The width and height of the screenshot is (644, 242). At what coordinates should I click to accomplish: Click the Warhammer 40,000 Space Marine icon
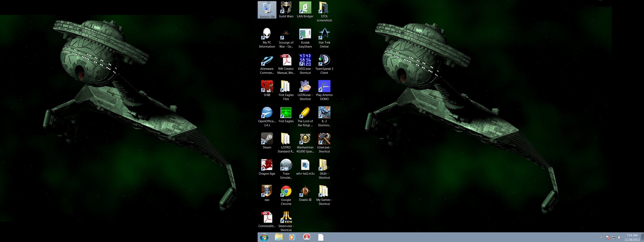(305, 139)
